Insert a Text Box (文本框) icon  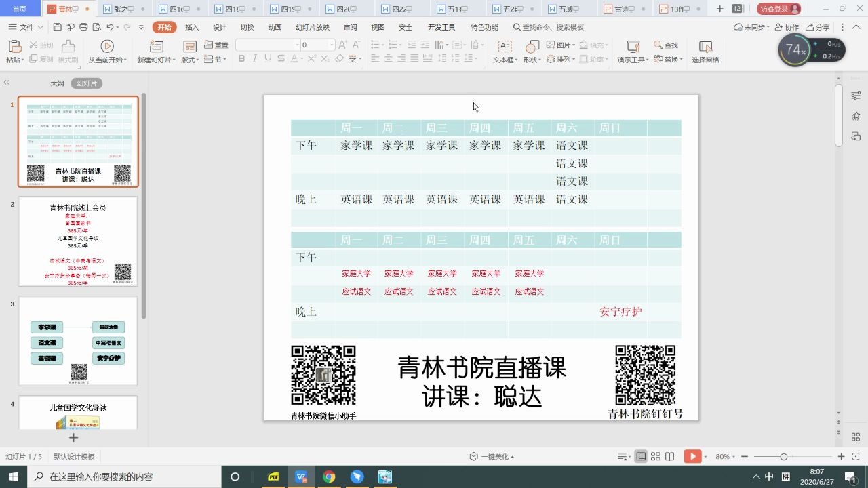[505, 46]
